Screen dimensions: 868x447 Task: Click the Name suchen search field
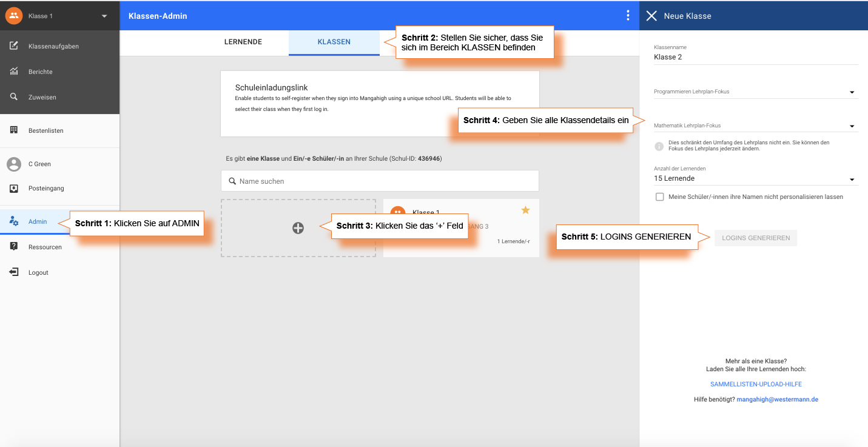(x=380, y=181)
